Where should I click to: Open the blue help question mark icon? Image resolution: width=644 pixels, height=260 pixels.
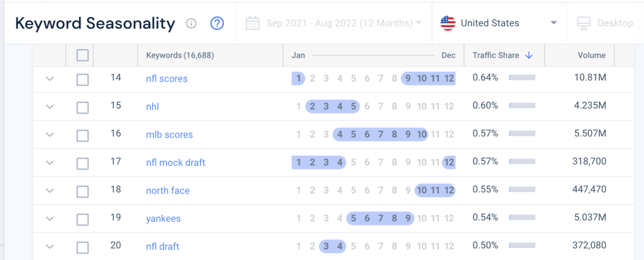217,23
